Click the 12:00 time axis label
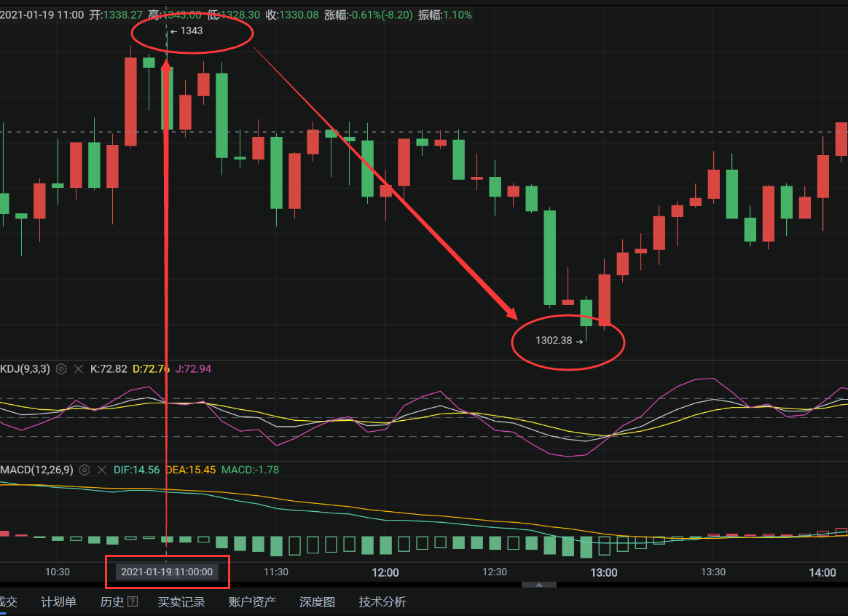 pos(385,572)
